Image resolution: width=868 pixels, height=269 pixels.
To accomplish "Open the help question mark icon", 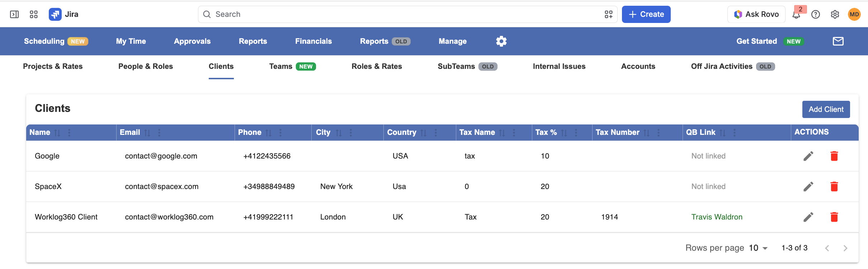I will pos(816,14).
